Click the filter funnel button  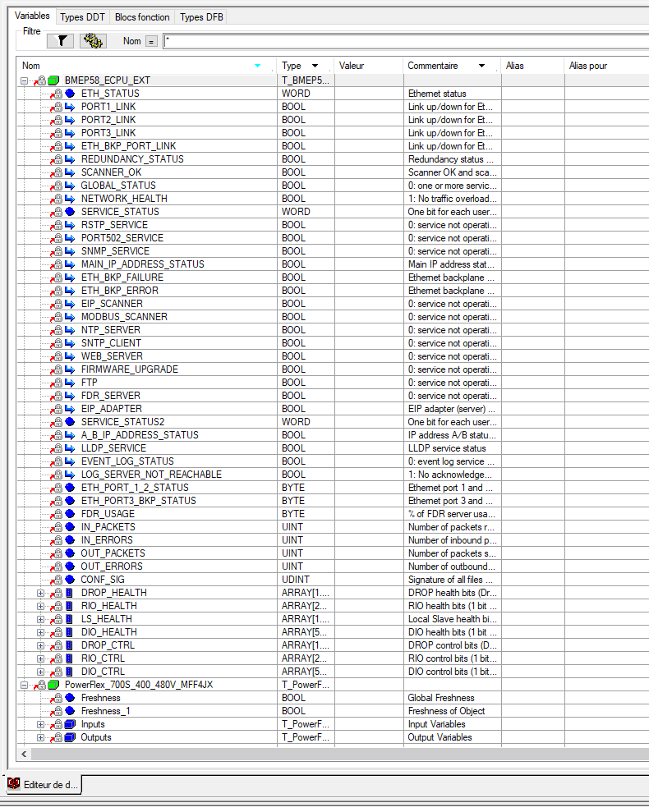(60, 41)
